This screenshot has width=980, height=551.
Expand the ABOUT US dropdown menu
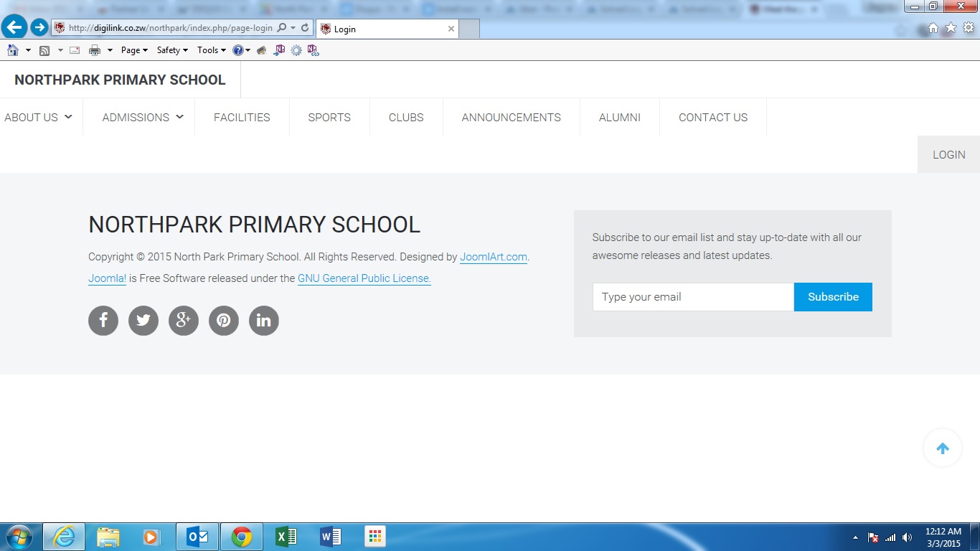(34, 117)
